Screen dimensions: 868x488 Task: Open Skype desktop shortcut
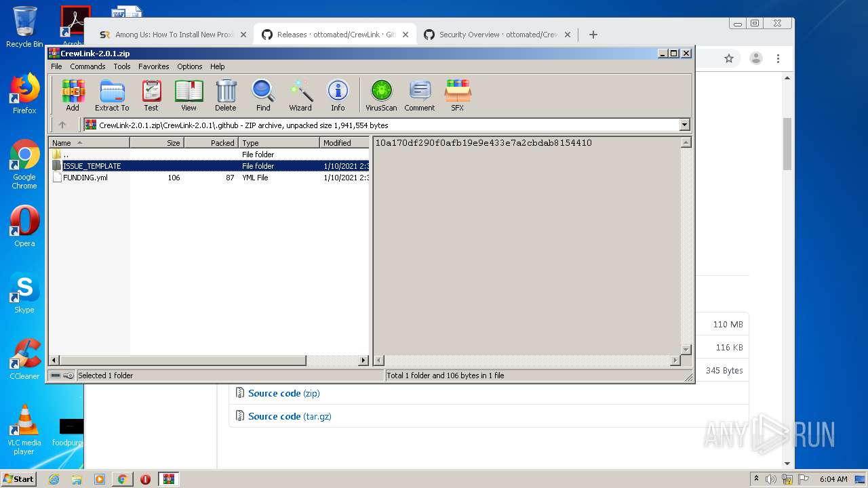tap(24, 293)
